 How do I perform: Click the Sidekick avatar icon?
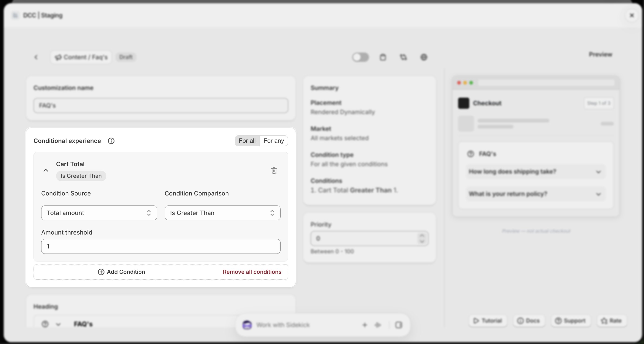point(247,325)
